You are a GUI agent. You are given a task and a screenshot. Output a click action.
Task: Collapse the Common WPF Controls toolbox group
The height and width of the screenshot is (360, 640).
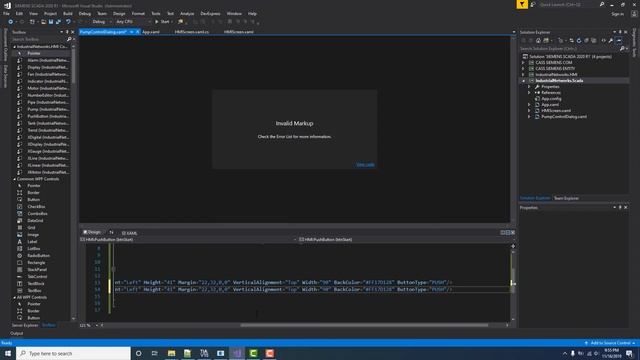tap(14, 179)
